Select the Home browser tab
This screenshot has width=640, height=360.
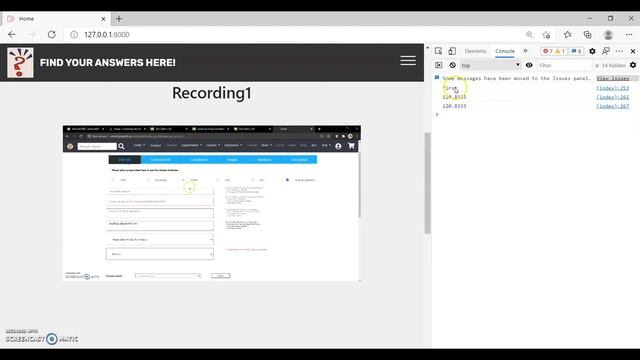pyautogui.click(x=56, y=19)
